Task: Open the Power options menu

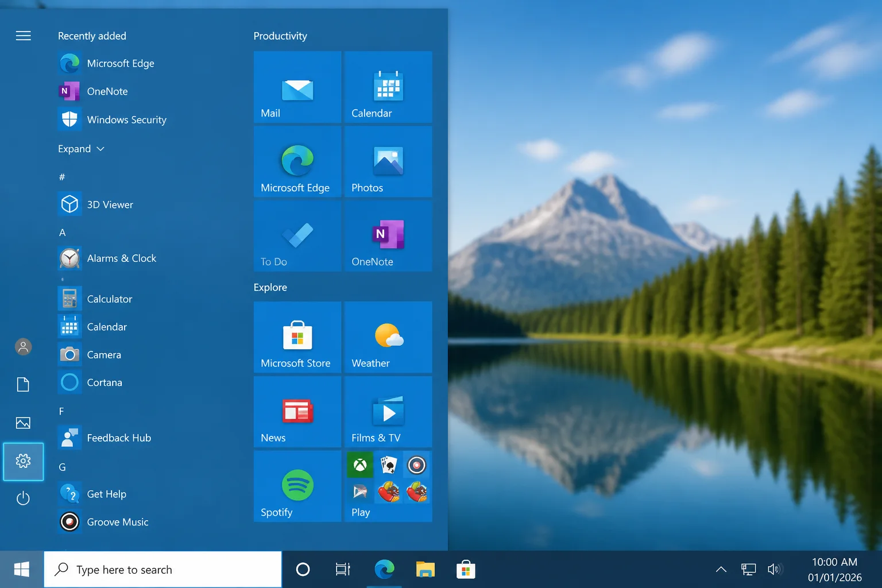Action: 23,498
